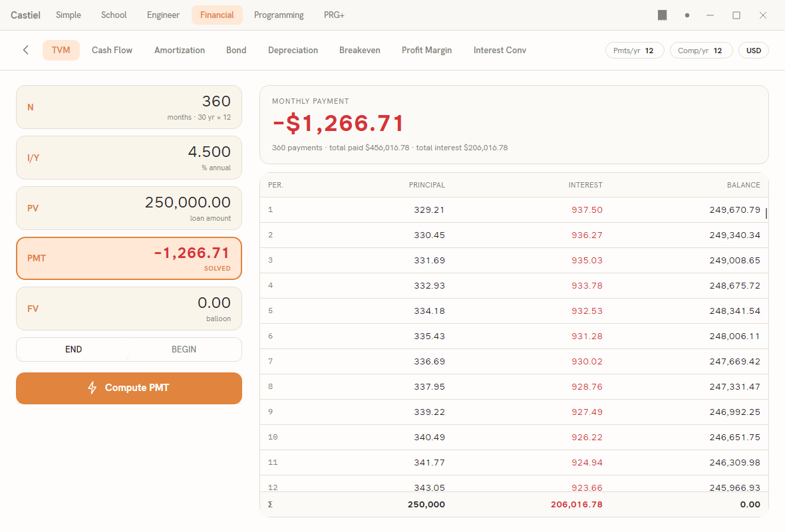Open the USD currency selector
The width and height of the screenshot is (785, 532).
(754, 51)
